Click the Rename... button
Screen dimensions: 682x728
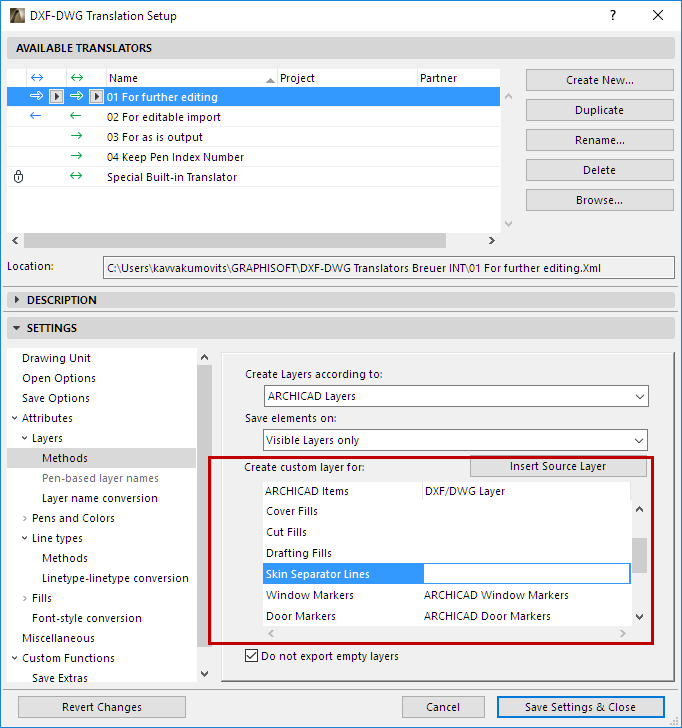click(599, 140)
